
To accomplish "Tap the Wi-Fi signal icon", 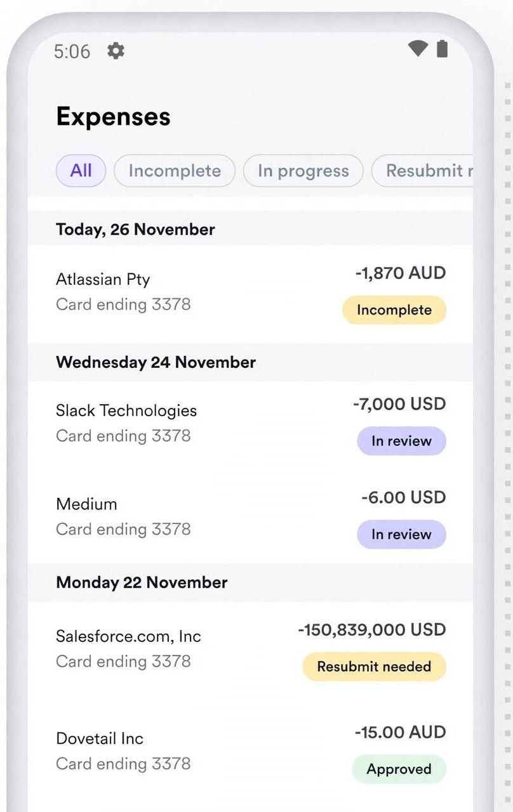I will pos(418,48).
